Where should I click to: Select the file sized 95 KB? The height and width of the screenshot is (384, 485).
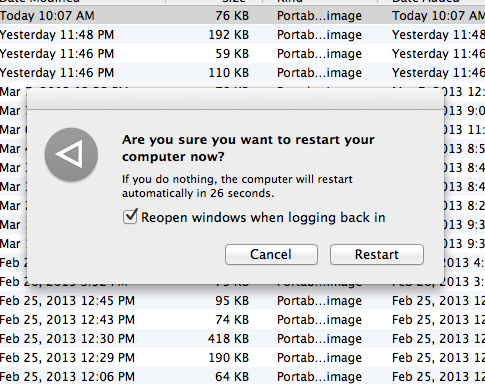tap(242, 300)
